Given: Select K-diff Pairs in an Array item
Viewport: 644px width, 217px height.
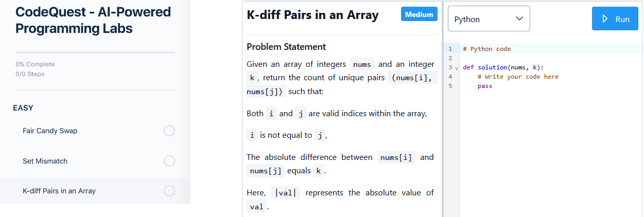Looking at the screenshot, I should point(59,191).
